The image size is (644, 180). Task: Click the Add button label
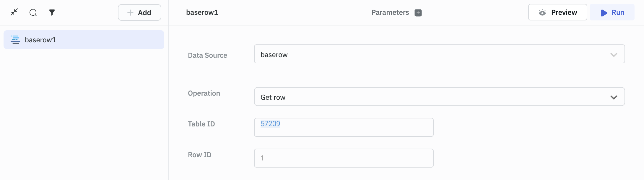click(x=144, y=13)
